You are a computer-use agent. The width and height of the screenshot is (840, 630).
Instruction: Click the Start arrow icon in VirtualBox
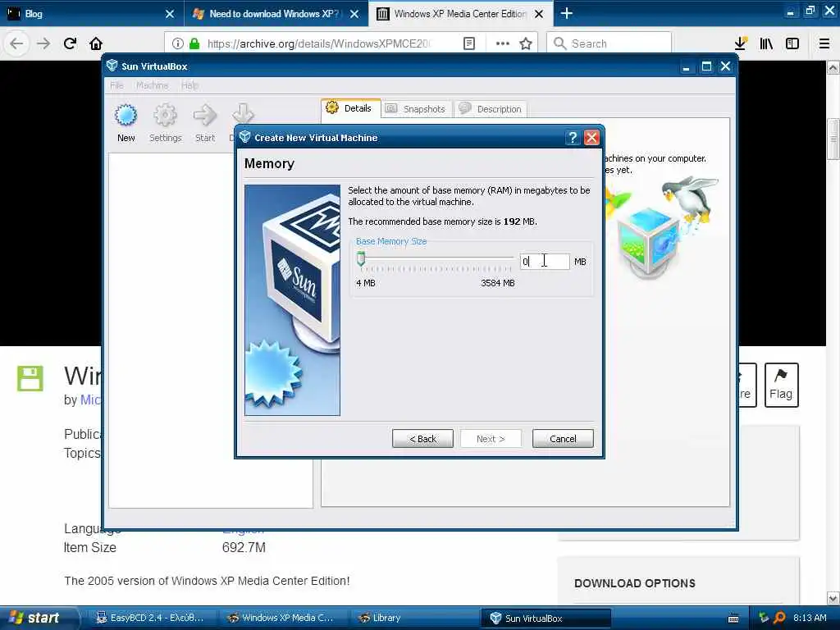[x=204, y=115]
